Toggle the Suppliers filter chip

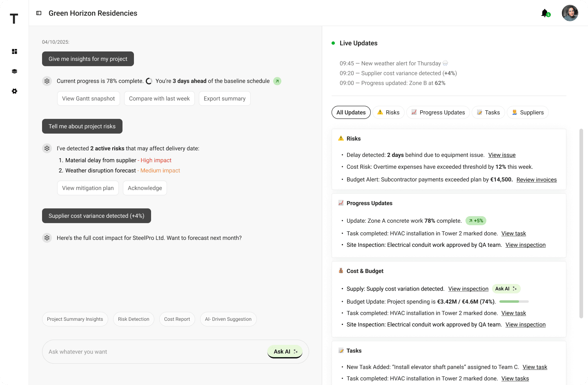pyautogui.click(x=528, y=112)
